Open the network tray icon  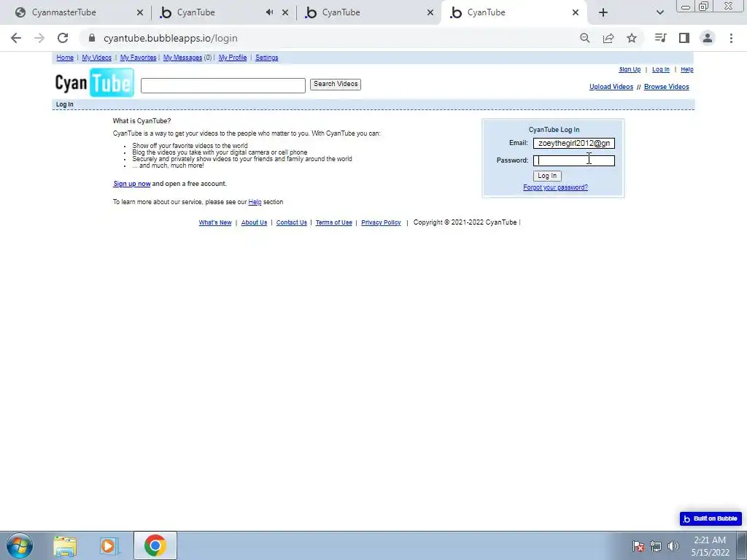click(656, 546)
